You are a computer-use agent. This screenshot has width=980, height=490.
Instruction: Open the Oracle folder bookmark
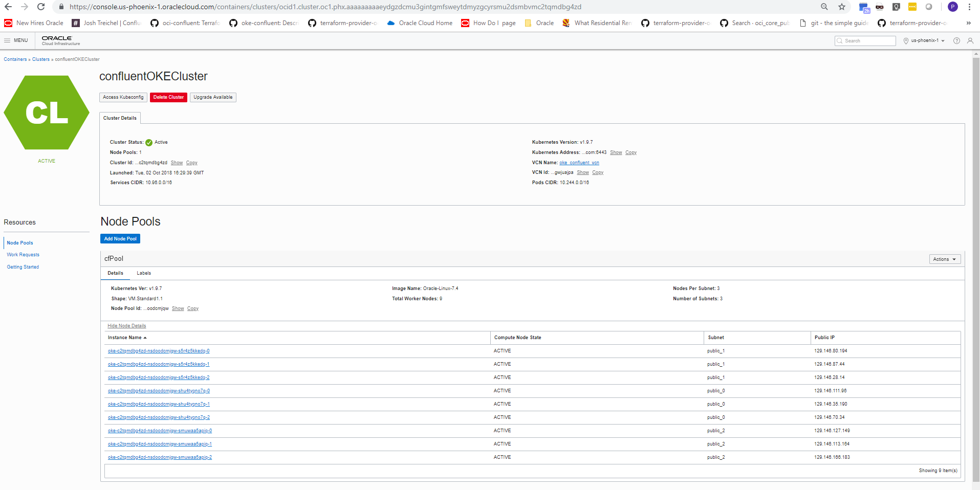tap(539, 23)
